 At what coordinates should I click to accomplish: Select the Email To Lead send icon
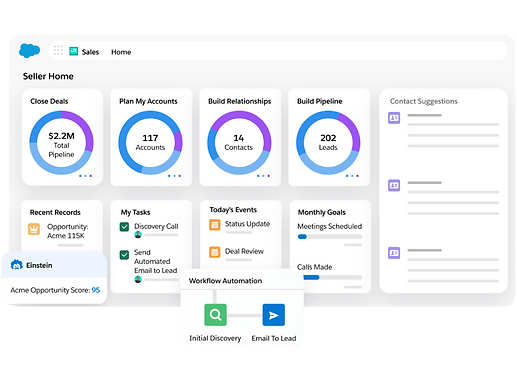[274, 315]
